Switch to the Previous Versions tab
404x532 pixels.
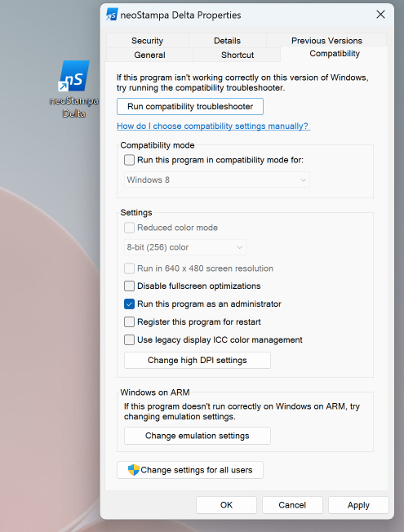tap(326, 41)
